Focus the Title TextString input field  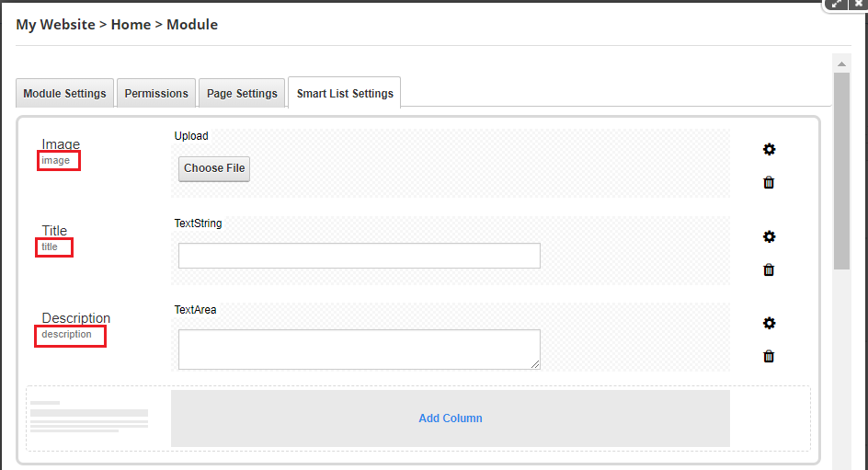pos(360,256)
